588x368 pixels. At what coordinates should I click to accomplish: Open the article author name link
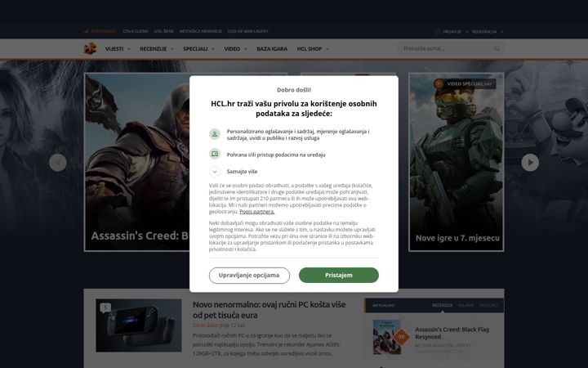click(205, 325)
